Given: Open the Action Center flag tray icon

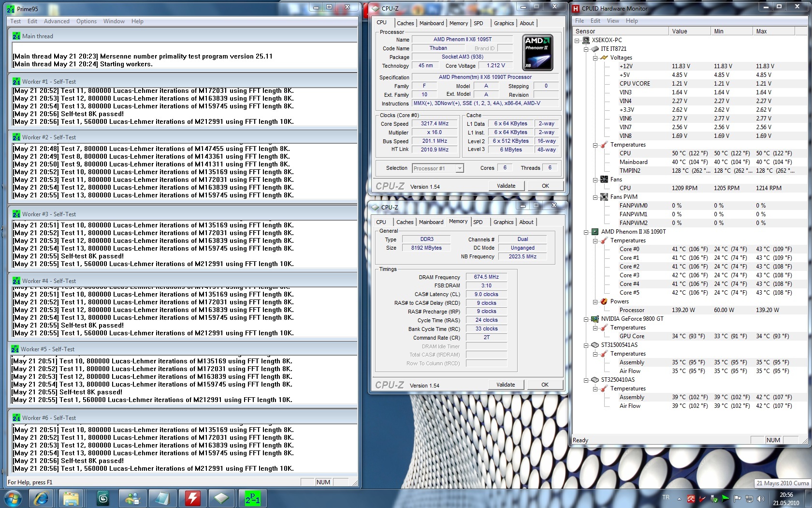Looking at the screenshot, I should point(737,498).
